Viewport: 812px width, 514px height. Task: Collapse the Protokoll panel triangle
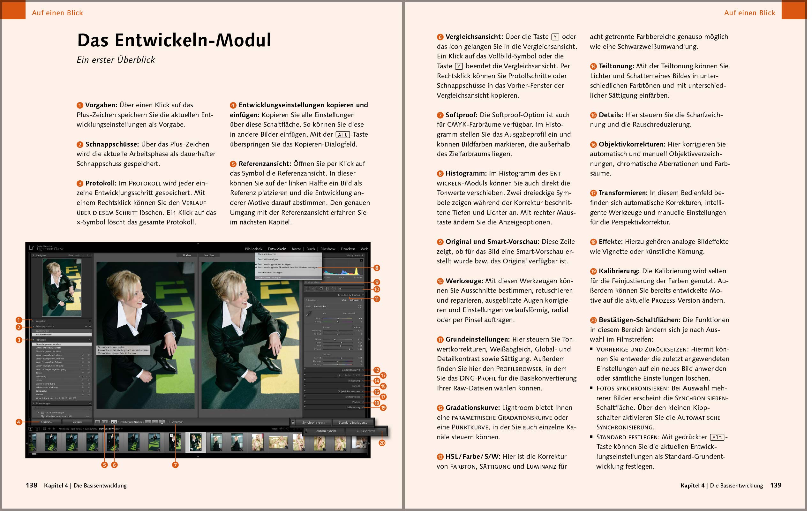click(34, 340)
